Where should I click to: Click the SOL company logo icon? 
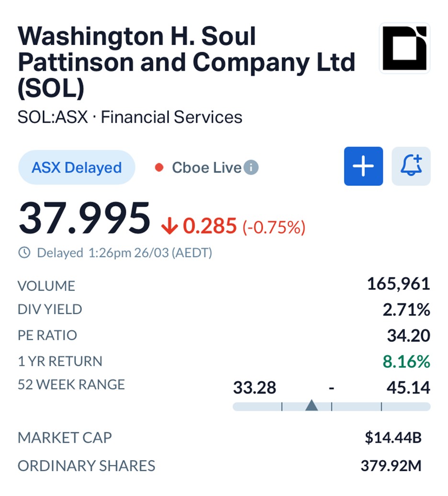(x=404, y=48)
